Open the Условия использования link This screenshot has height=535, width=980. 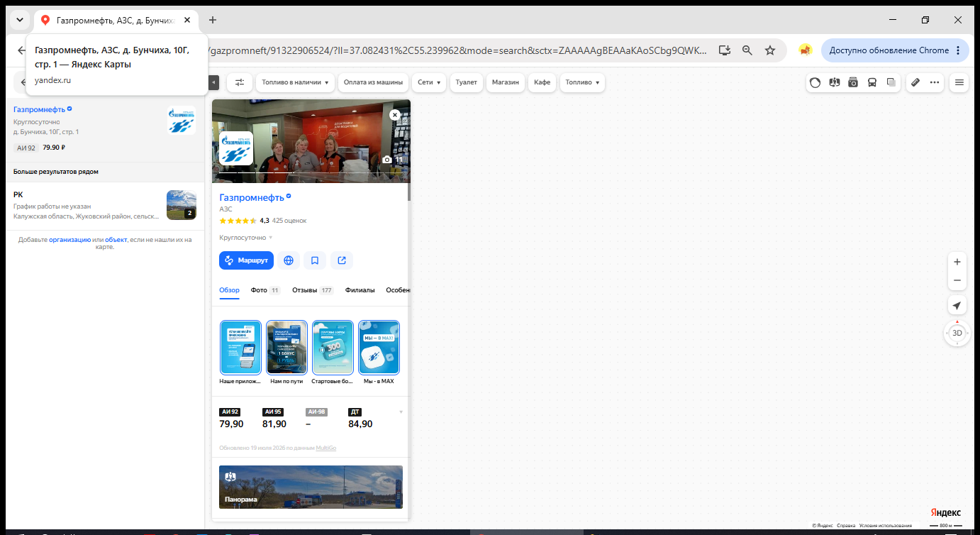886,526
